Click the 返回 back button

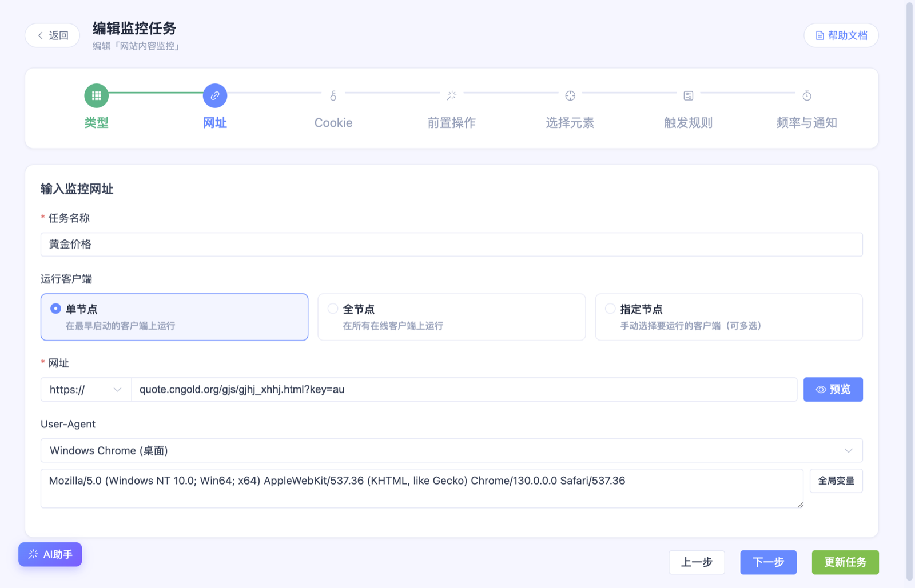(52, 35)
